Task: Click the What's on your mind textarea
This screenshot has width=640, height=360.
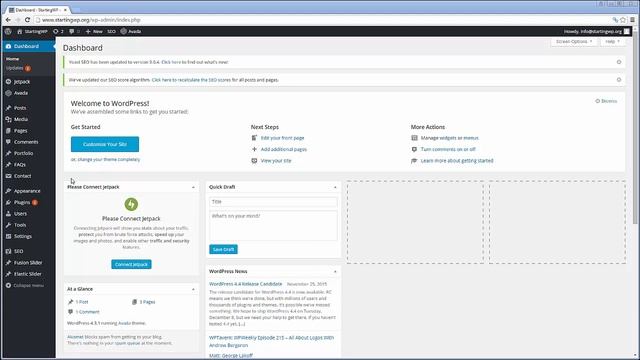Action: coord(273,225)
